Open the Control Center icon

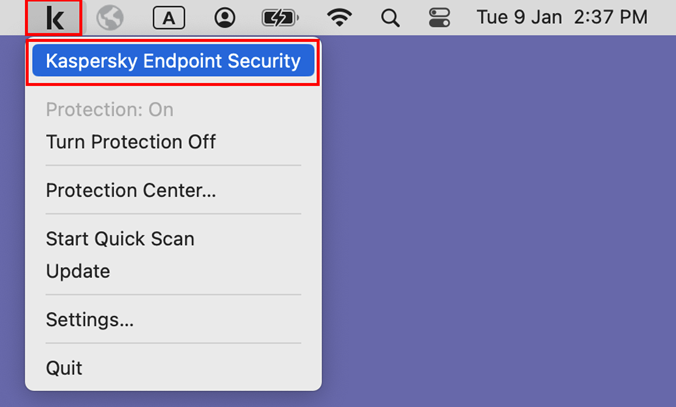pos(439,17)
